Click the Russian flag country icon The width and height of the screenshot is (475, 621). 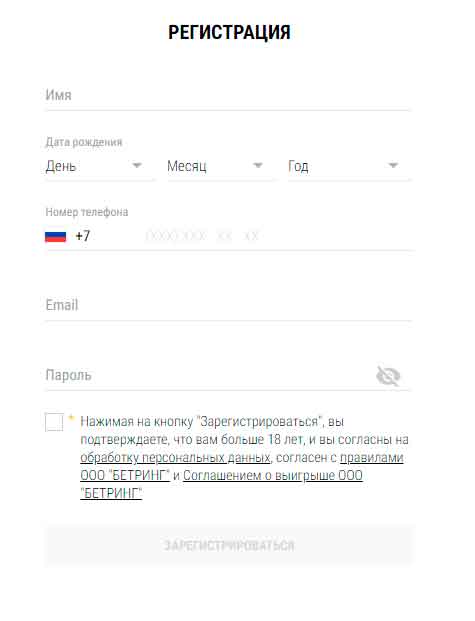55,236
